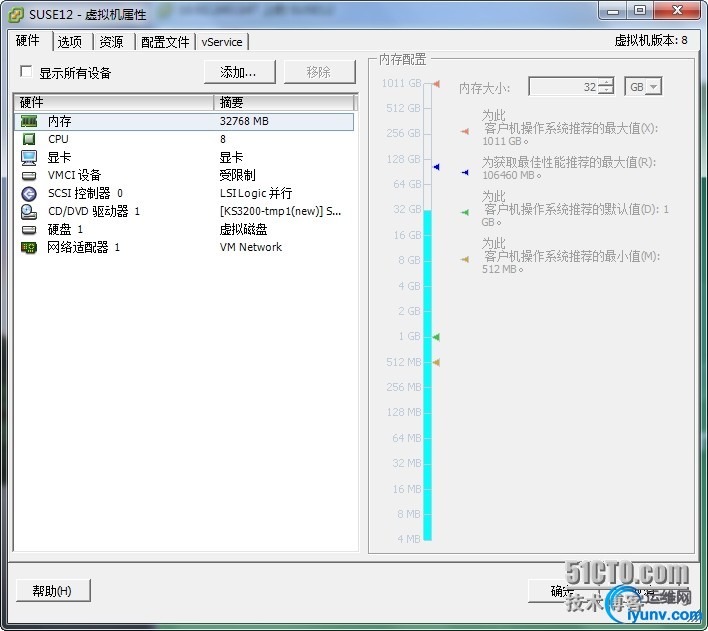
Task: Click the 网络适配器 1 network card icon
Action: pyautogui.click(x=29, y=248)
